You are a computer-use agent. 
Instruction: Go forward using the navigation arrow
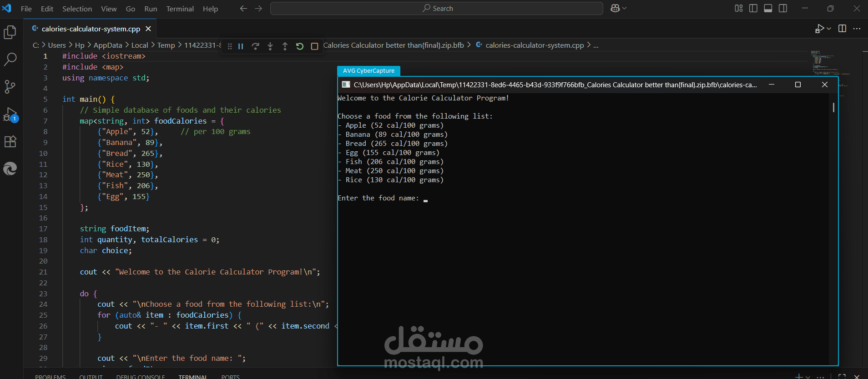click(258, 9)
